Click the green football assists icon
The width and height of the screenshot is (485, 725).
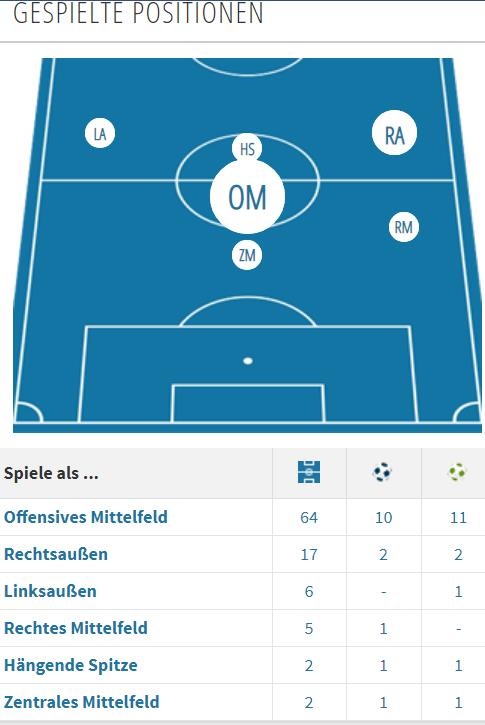coord(457,472)
